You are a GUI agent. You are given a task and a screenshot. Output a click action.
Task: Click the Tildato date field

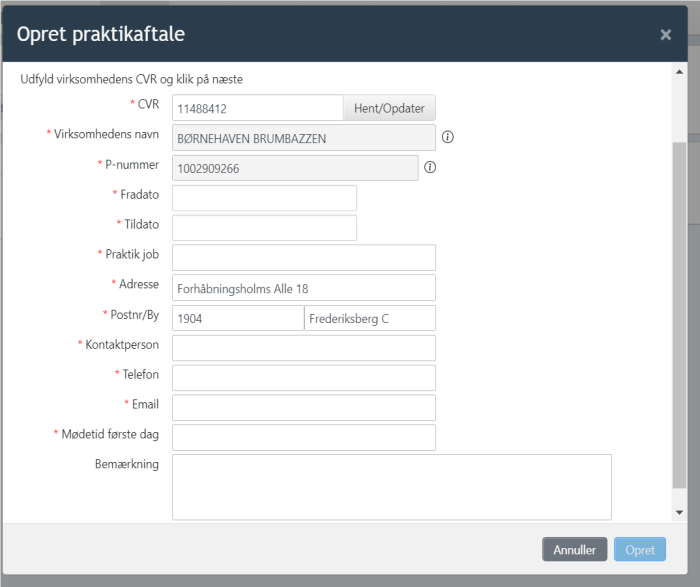point(264,228)
